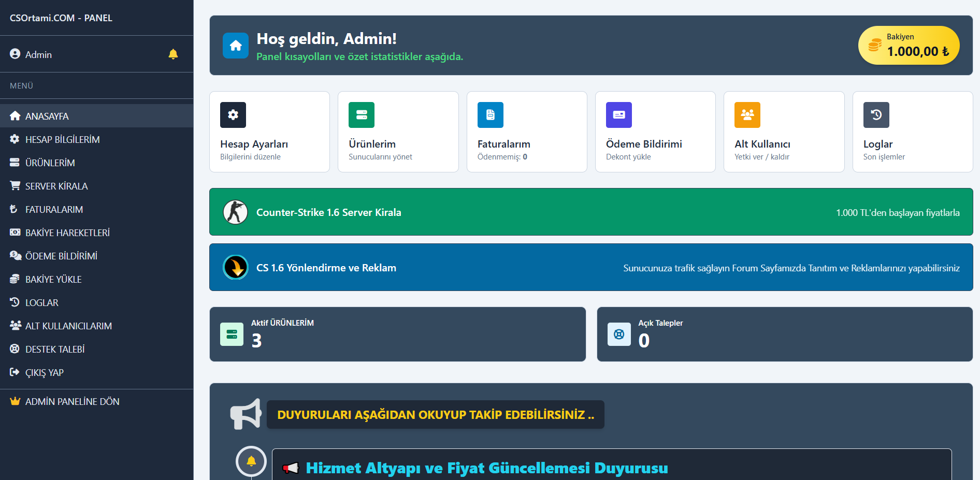Navigate to BAKİYE YÜKLE
The height and width of the screenshot is (480, 980).
[x=53, y=279]
